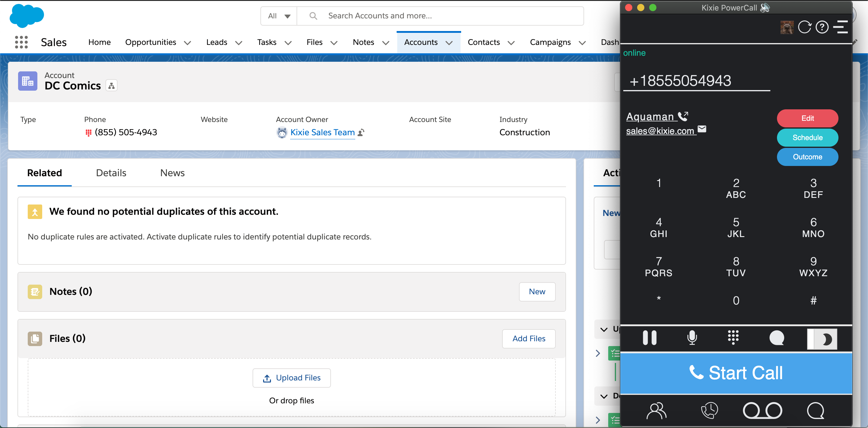The image size is (868, 428).
Task: Open Kixie messages bubble icon in bottom bar
Action: tap(816, 411)
